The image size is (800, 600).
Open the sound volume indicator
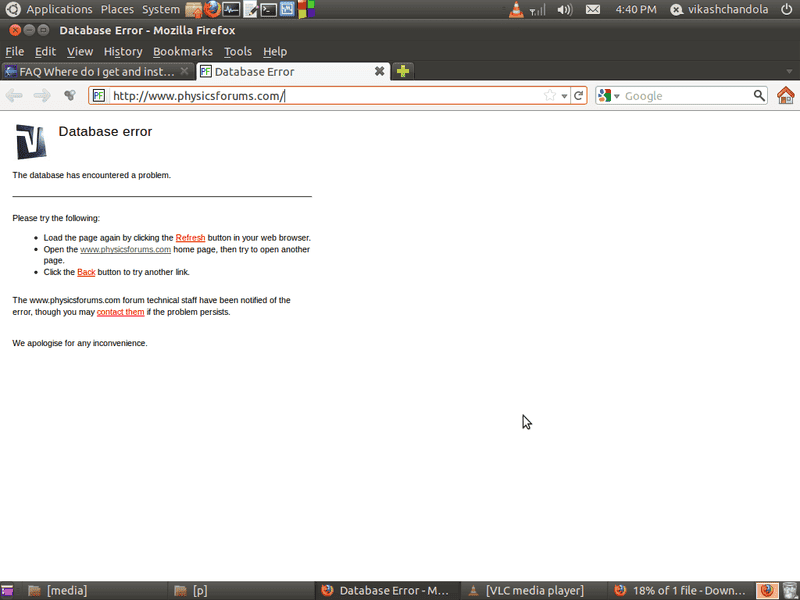pos(565,9)
